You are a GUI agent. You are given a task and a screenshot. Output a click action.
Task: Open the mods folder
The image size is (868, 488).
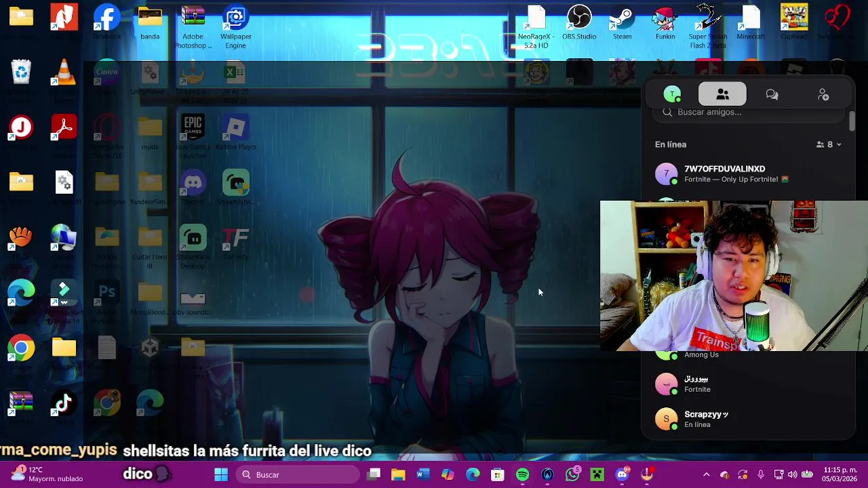click(150, 132)
